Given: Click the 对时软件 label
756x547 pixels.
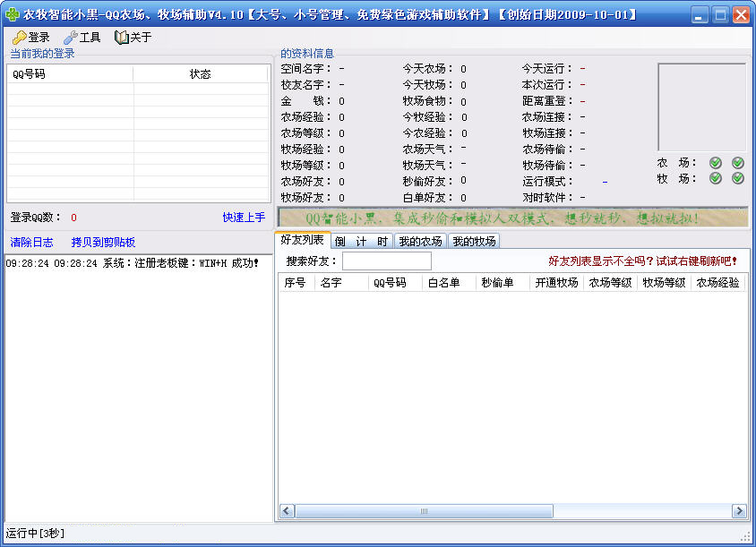Looking at the screenshot, I should point(547,198).
